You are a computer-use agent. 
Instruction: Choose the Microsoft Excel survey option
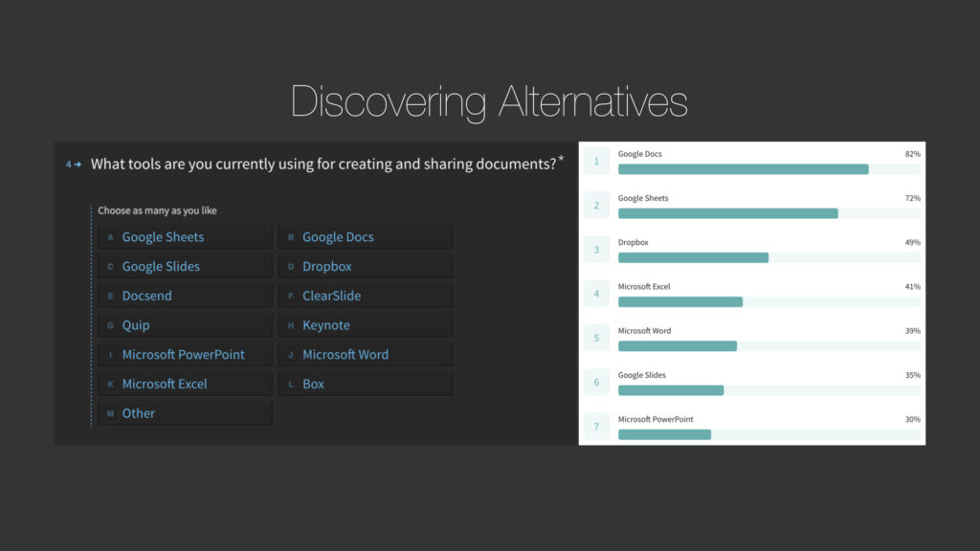tap(185, 385)
